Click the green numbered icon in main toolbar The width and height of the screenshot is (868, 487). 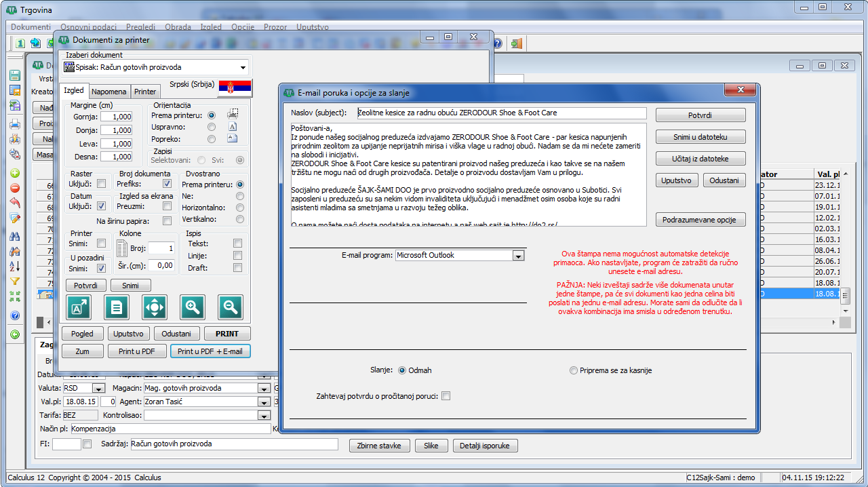[20, 43]
